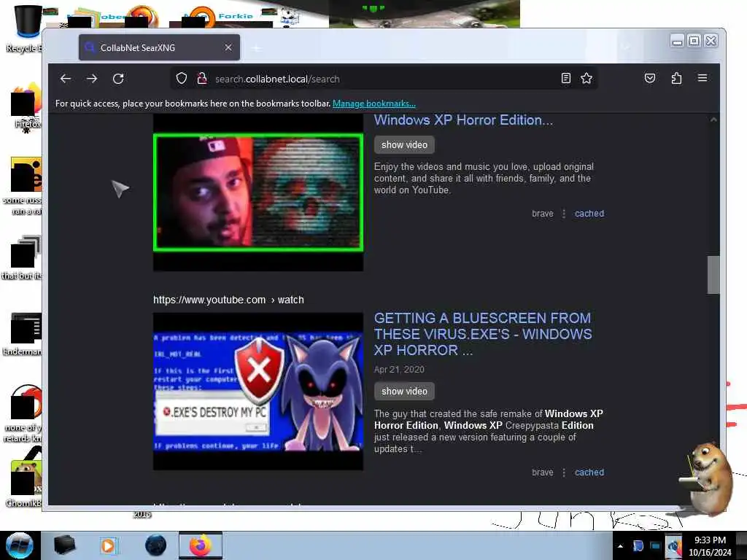Click the insecure connection padlock icon
Screen dimensions: 747x560
(202, 79)
